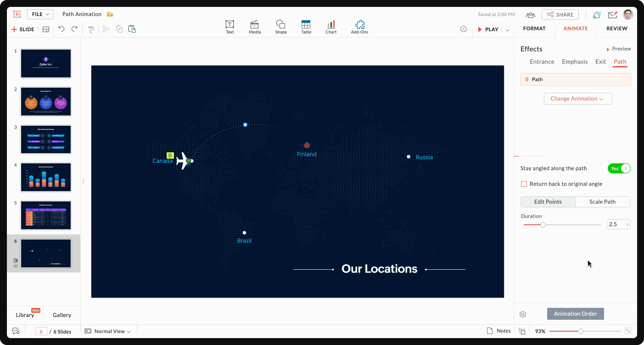The height and width of the screenshot is (345, 644).
Task: Select slide 4 thumbnail with bar chart
Action: (46, 177)
